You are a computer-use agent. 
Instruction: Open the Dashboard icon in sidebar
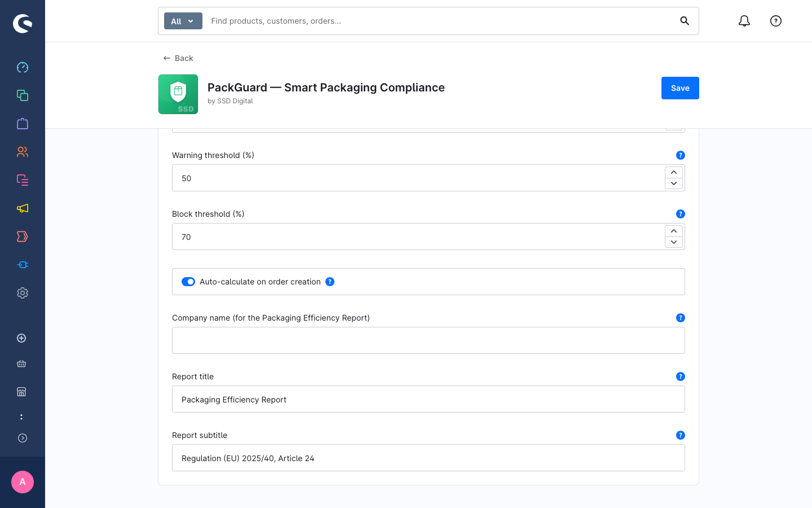tap(23, 67)
